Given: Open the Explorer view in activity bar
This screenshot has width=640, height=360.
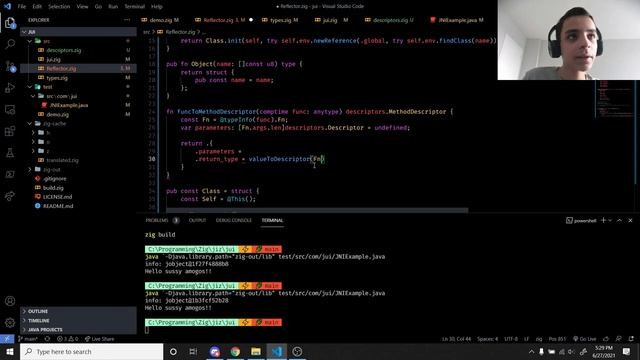Looking at the screenshot, I should [10, 23].
